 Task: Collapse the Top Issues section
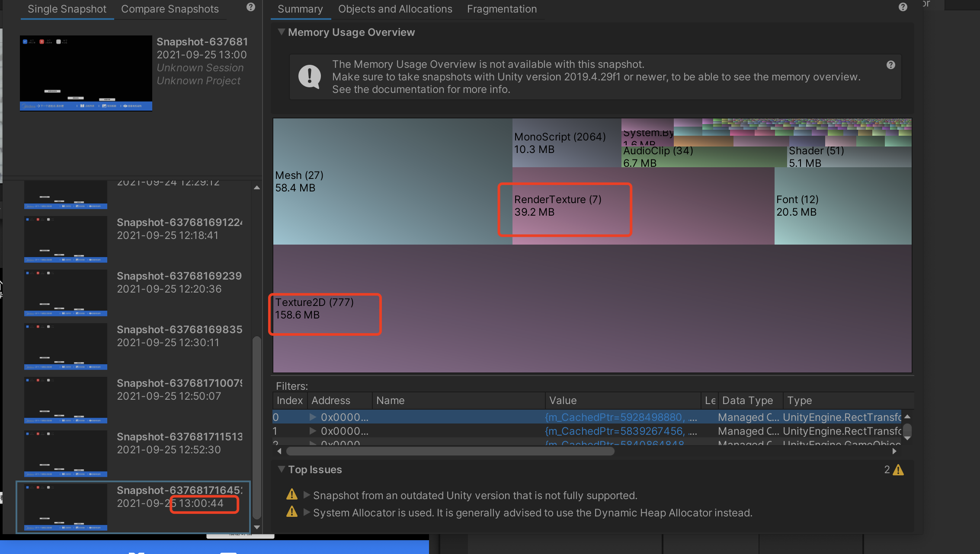282,469
